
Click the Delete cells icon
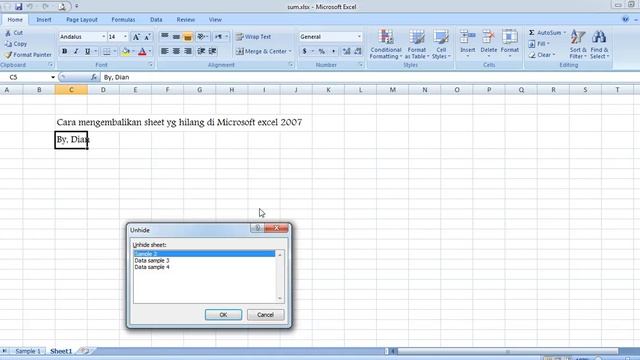coord(489,38)
